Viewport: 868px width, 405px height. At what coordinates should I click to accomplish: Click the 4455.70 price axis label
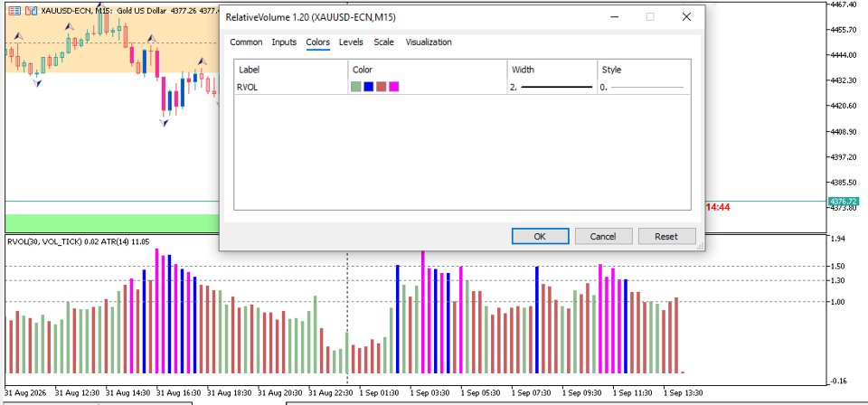pos(844,29)
